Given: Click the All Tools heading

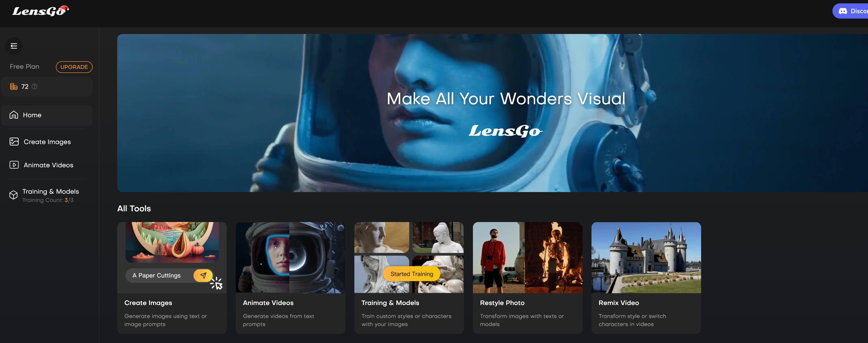Looking at the screenshot, I should 134,209.
